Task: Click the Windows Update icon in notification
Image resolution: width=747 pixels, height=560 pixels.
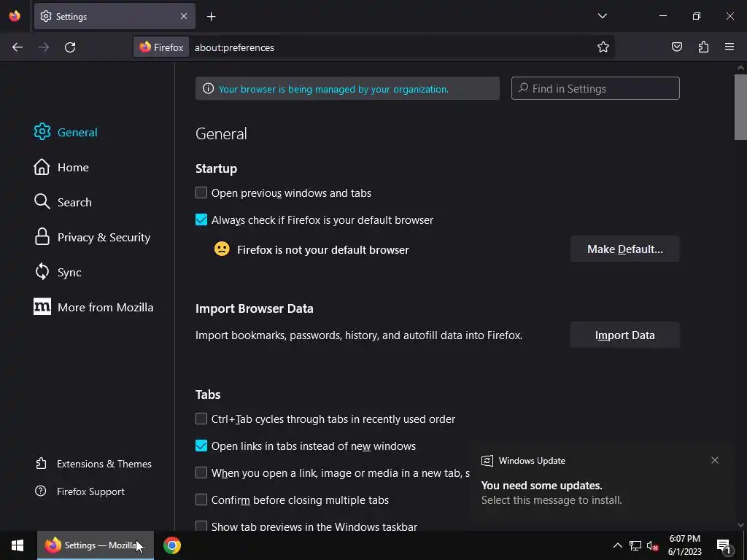Action: (x=487, y=461)
